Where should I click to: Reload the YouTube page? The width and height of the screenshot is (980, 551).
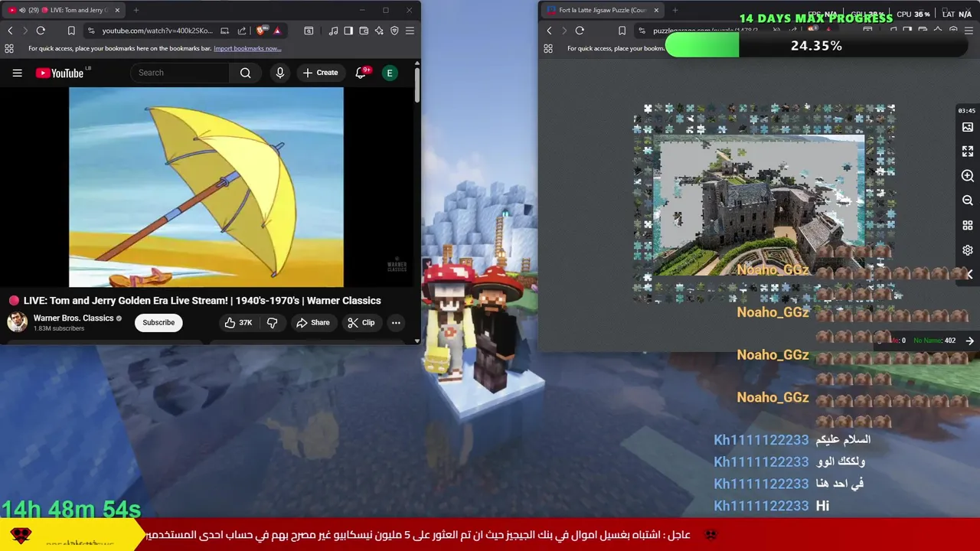tap(41, 31)
